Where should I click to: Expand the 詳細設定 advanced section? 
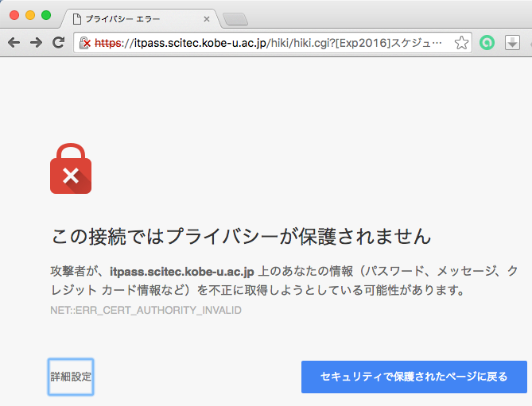(x=71, y=377)
